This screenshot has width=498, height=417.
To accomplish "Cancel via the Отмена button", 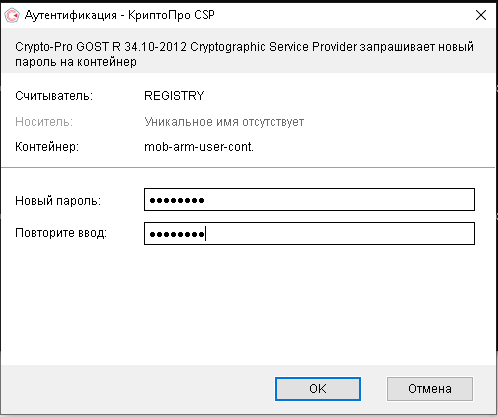I will pyautogui.click(x=430, y=389).
